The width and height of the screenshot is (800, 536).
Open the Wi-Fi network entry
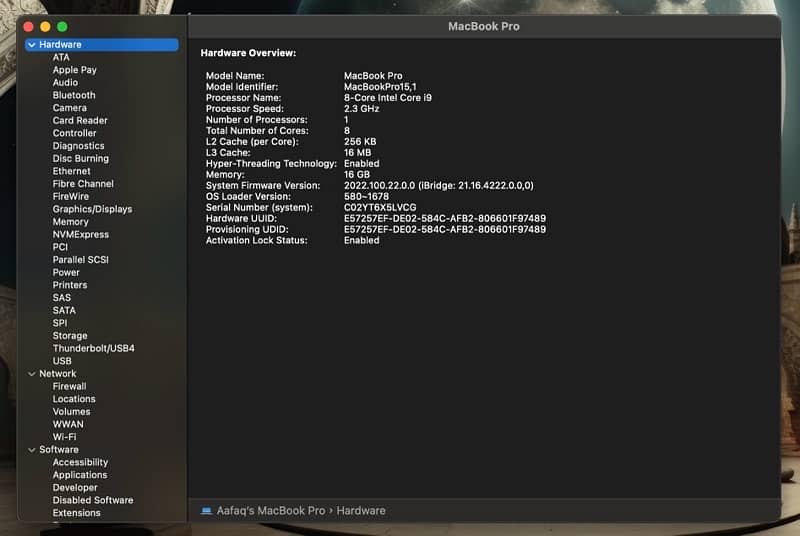pyautogui.click(x=64, y=437)
